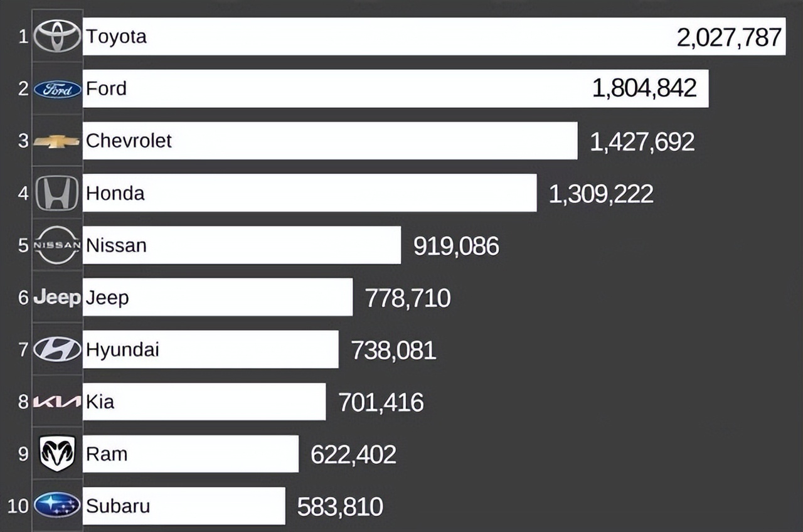Viewport: 803px width, 532px height.
Task: Click Honda's 1,309,222 figure
Action: click(x=601, y=194)
